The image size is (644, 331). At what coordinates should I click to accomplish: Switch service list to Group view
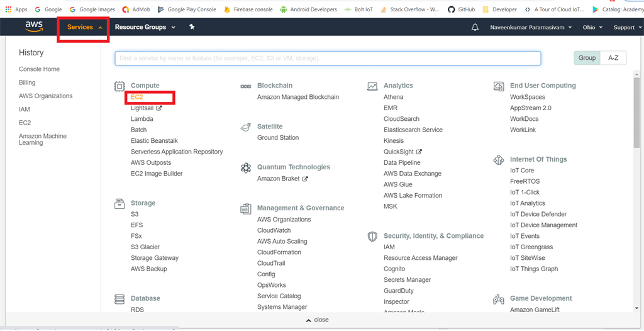click(x=587, y=58)
